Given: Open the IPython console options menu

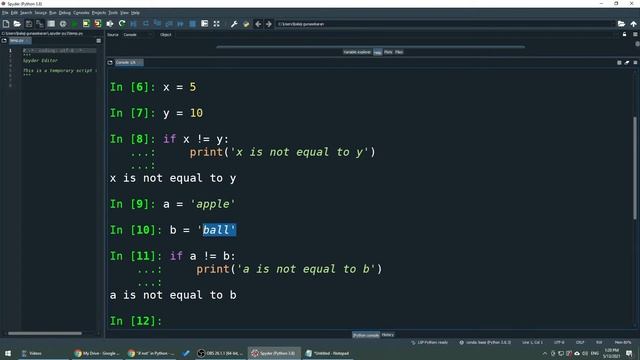Looking at the screenshot, I should click(x=636, y=62).
